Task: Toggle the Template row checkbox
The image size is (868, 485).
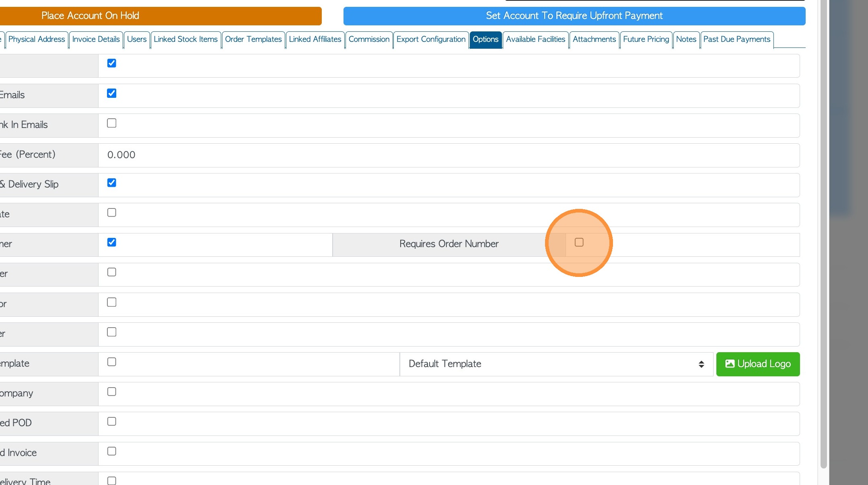Action: pos(112,362)
